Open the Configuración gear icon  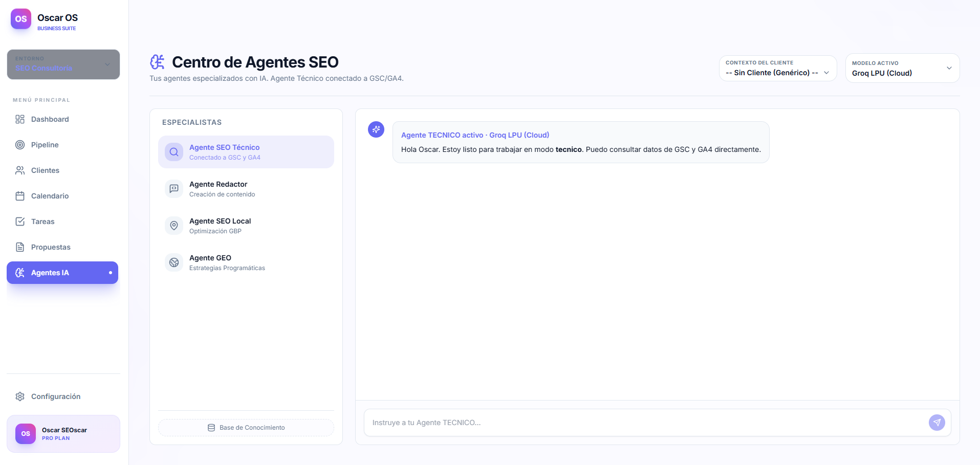pyautogui.click(x=20, y=396)
